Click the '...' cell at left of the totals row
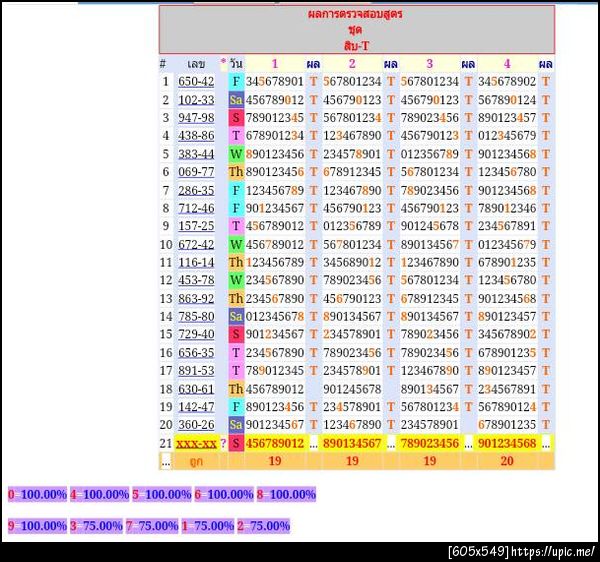 coord(166,461)
